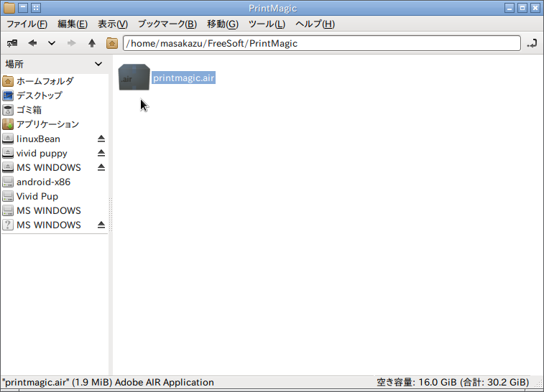
Task: Expand the 場所 side pane dropdown
Action: pos(98,64)
